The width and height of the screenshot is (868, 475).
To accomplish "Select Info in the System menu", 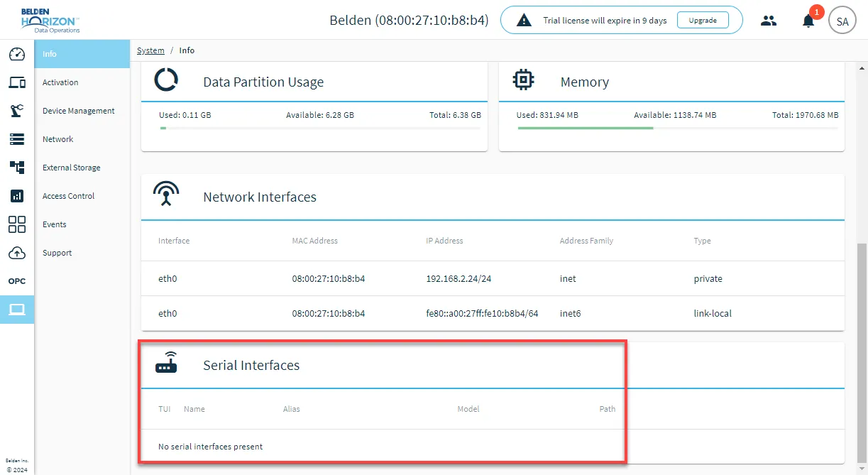I will tap(82, 54).
